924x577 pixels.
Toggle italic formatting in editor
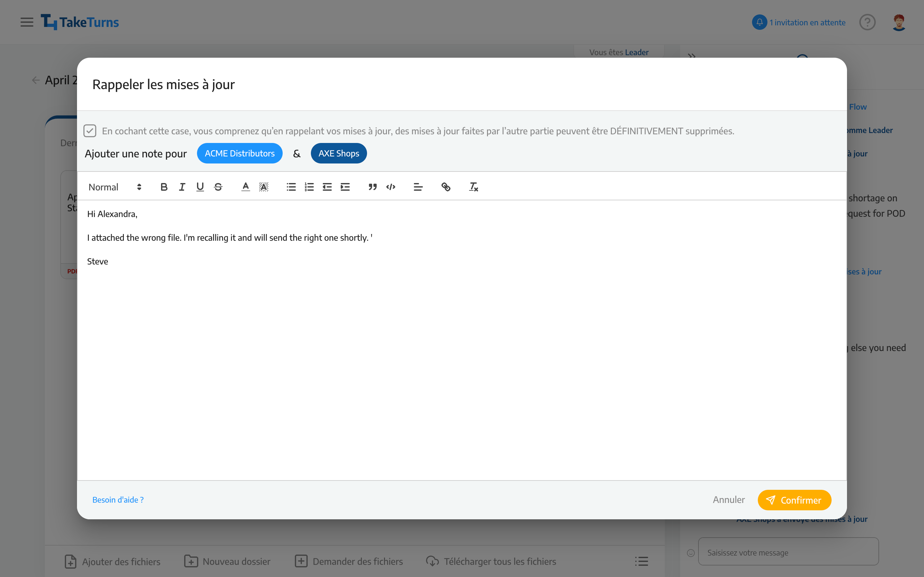[182, 187]
